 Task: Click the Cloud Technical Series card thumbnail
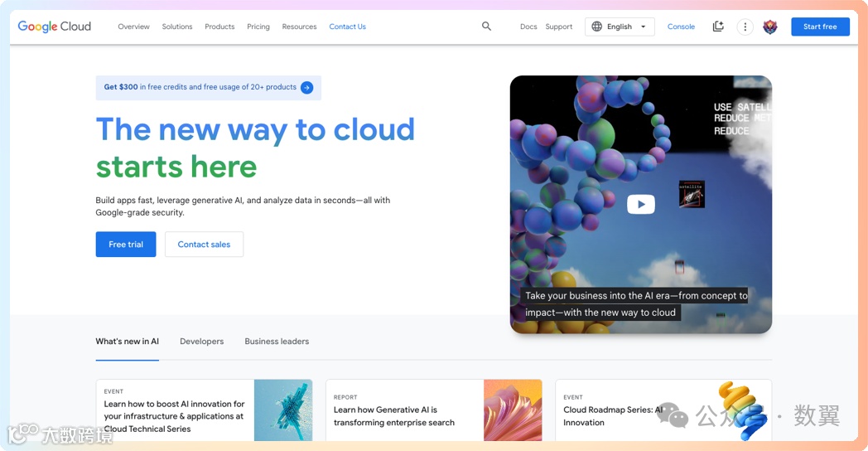283,410
